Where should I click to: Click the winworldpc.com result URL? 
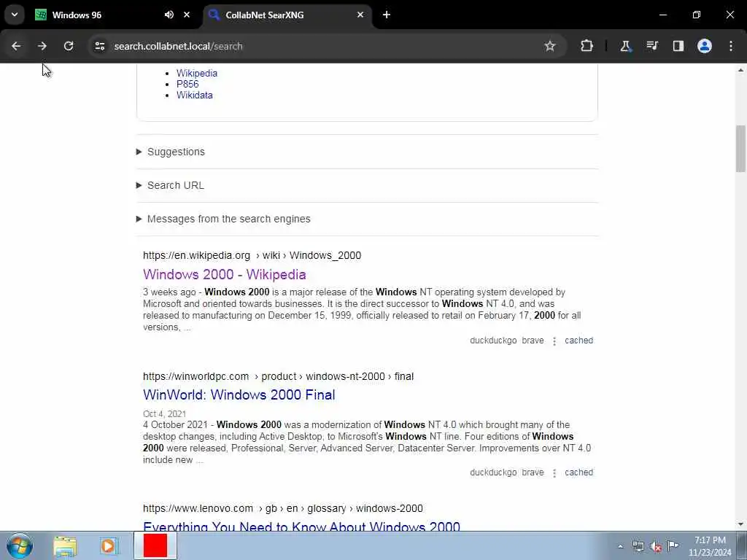(x=278, y=376)
